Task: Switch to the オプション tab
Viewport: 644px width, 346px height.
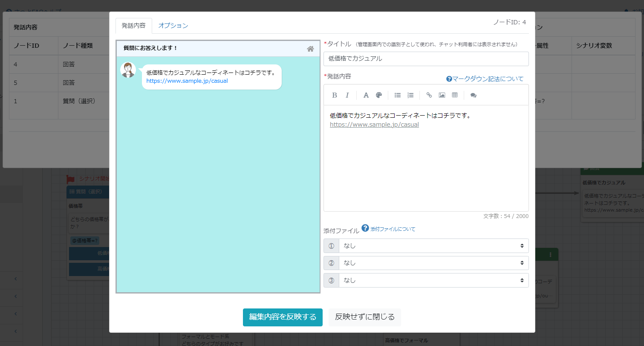Action: click(x=173, y=26)
